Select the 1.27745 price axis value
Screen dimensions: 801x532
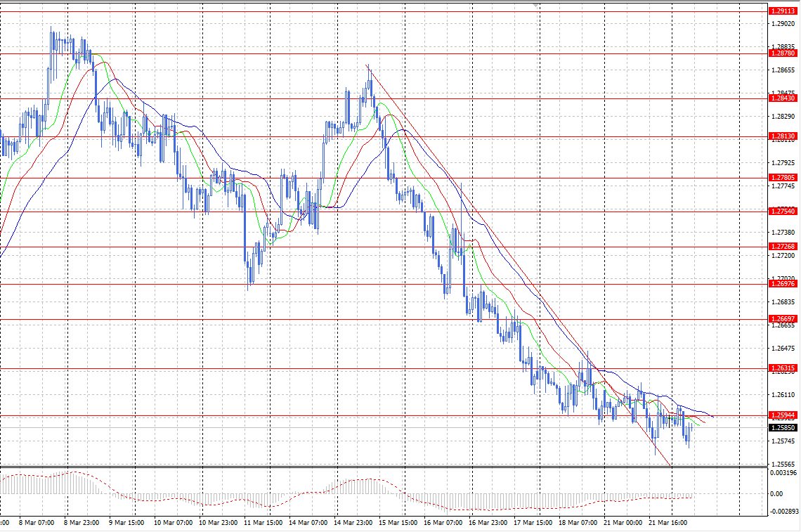[x=783, y=186]
